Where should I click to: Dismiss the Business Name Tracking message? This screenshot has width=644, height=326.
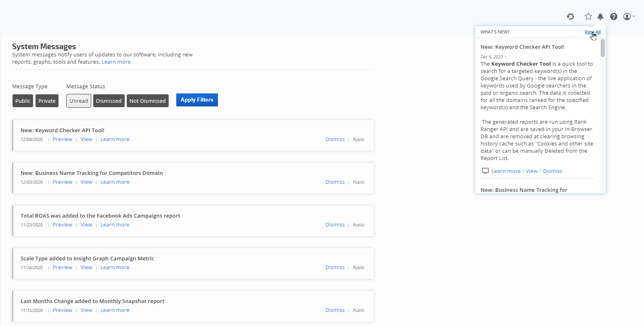click(335, 182)
